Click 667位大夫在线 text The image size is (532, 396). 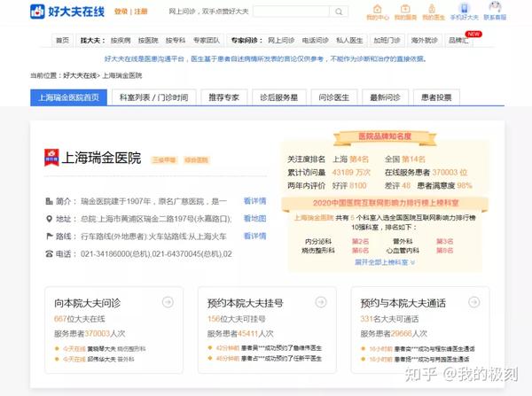click(x=80, y=319)
